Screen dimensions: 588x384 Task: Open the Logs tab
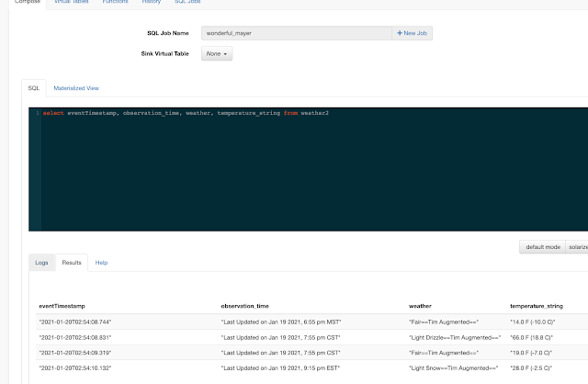click(41, 263)
